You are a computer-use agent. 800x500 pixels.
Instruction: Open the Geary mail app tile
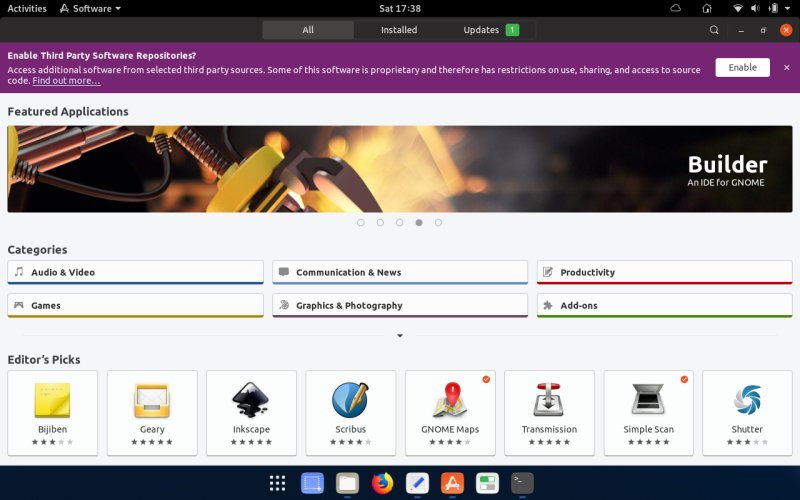coord(152,413)
